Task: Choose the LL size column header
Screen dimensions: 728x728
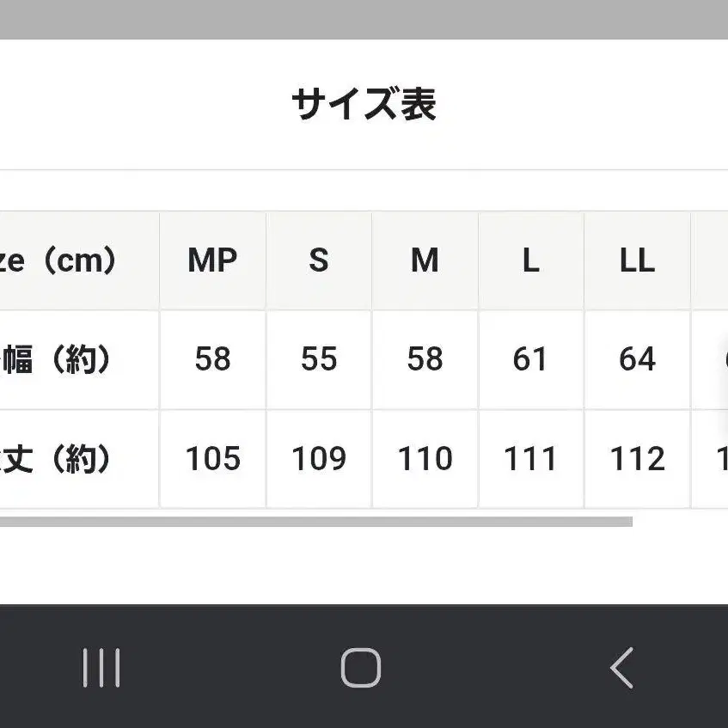Action: (x=637, y=260)
